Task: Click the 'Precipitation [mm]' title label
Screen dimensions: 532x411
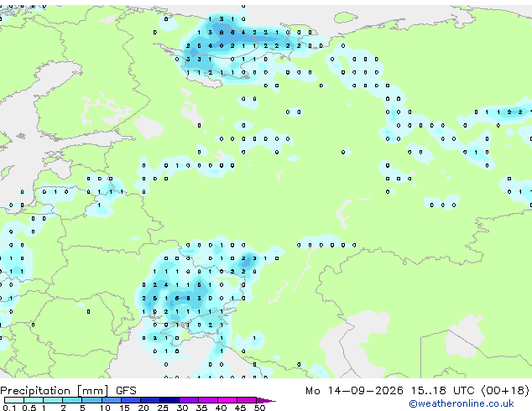Action: click(55, 391)
